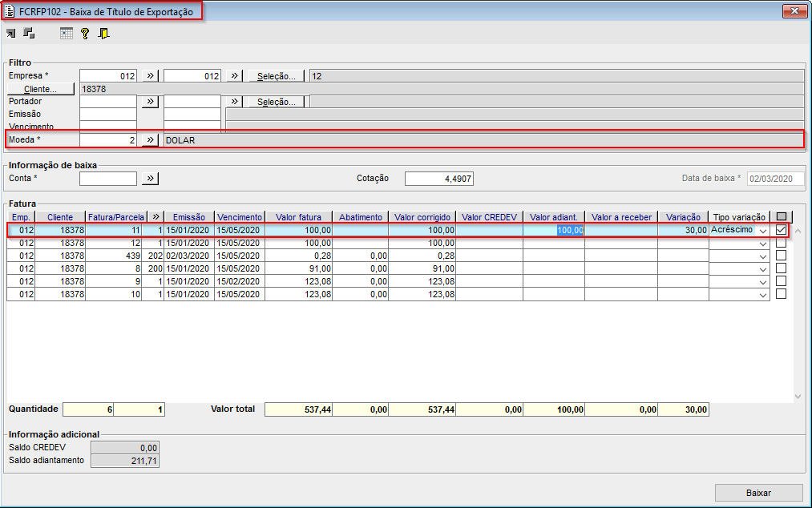
Task: Click the Vencimento cell 15/02/2020
Action: pos(240,282)
